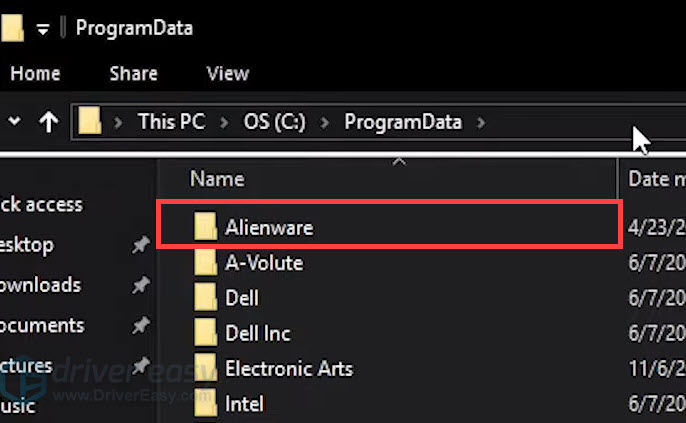Expand the chevron after This PC
Screen dimensions: 686x423
coord(224,122)
